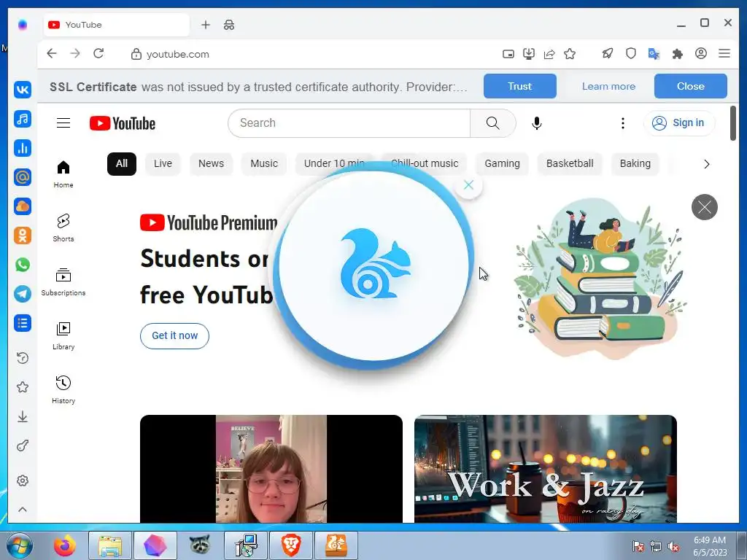Reload the YouTube page
The image size is (747, 560).
(98, 53)
